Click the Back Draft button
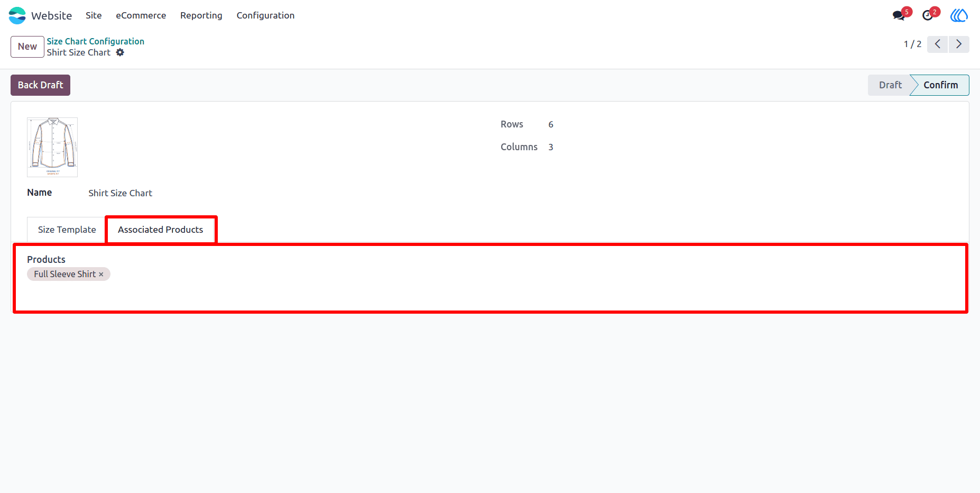The image size is (980, 493). point(40,85)
